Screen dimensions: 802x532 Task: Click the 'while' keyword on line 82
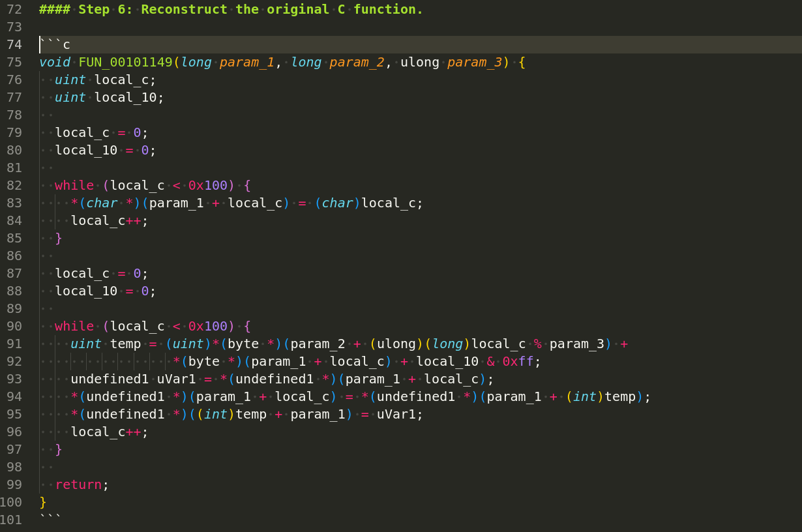pyautogui.click(x=74, y=185)
